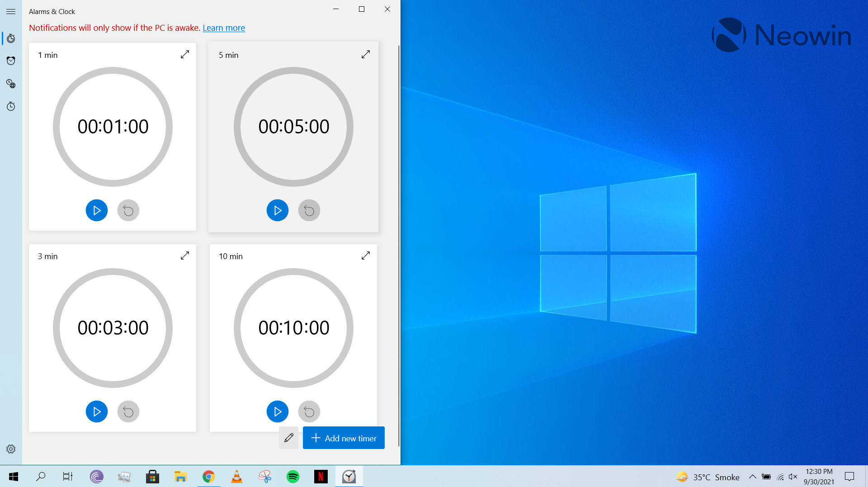Open taskbar Search
The height and width of the screenshot is (487, 868).
[41, 477]
